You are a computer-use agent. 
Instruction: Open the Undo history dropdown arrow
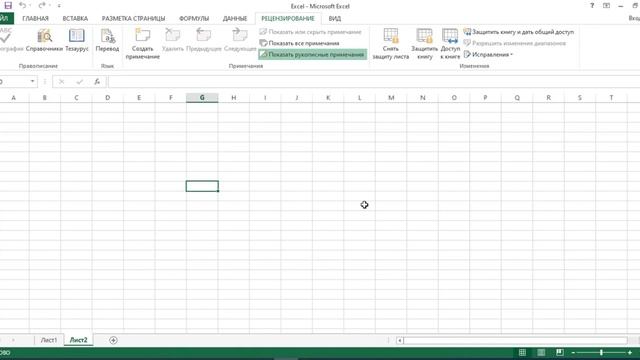(x=30, y=6)
